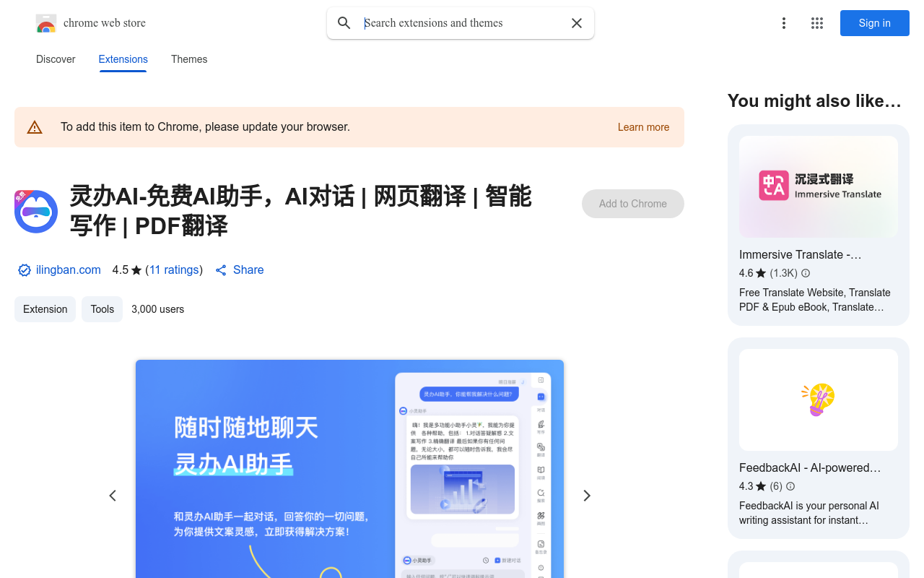924x578 pixels.
Task: Switch to the Discover tab
Action: click(x=56, y=59)
